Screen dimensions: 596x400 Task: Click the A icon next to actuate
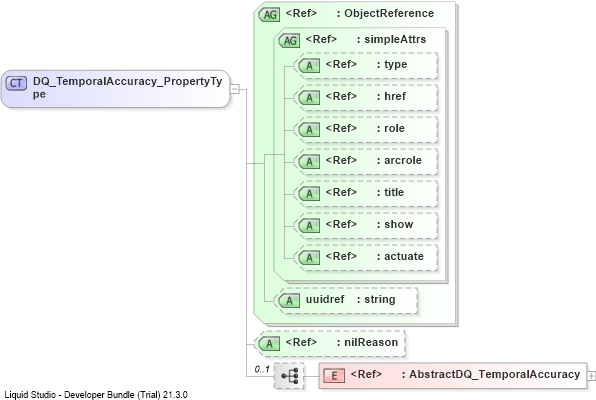pyautogui.click(x=309, y=257)
